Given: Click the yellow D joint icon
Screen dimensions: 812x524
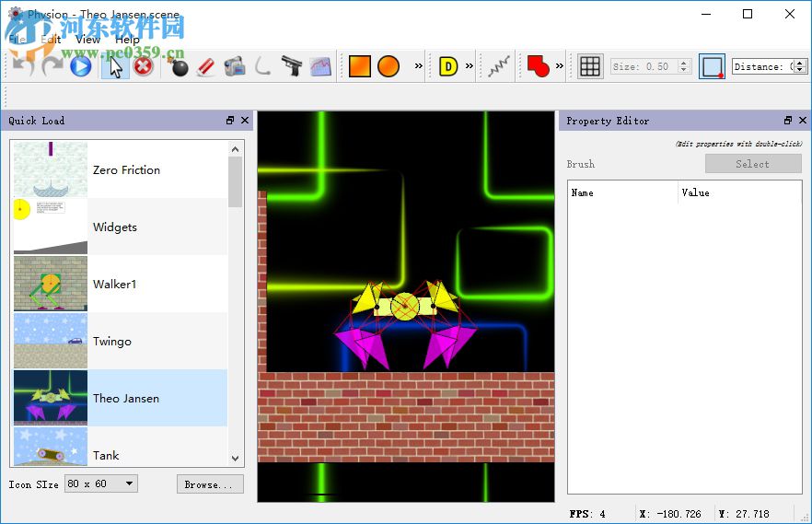Looking at the screenshot, I should (448, 66).
